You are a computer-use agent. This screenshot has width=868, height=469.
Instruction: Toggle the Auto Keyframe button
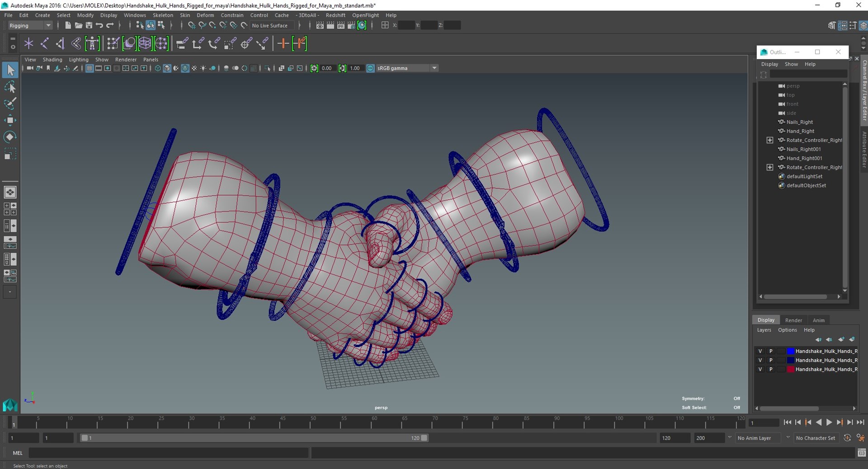pos(847,438)
